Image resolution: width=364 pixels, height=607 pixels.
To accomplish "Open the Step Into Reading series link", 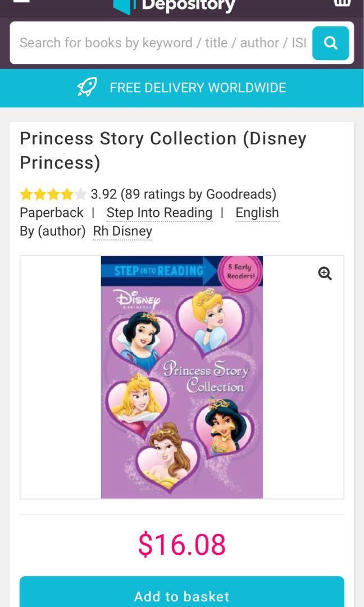I will click(x=159, y=212).
